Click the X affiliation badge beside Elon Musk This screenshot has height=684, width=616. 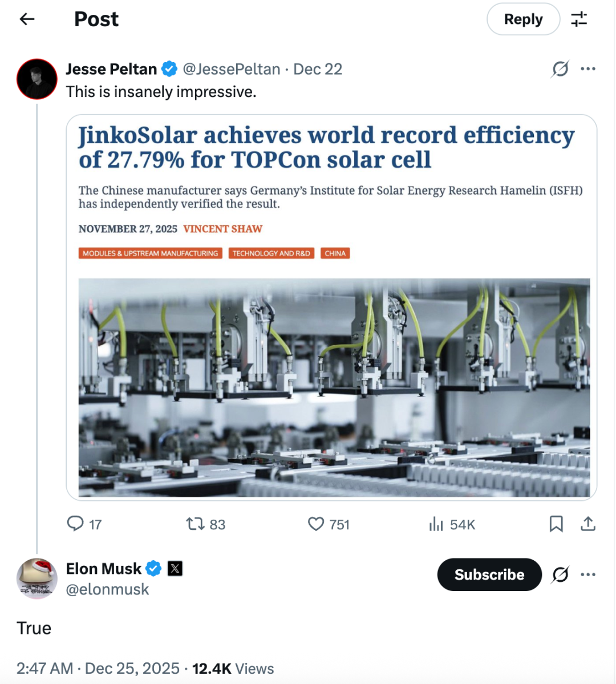point(175,568)
